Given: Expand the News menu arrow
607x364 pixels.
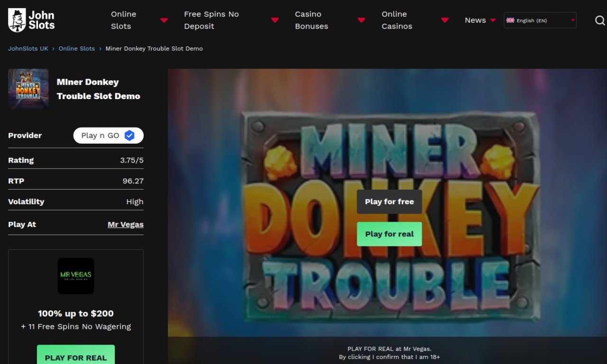Looking at the screenshot, I should pyautogui.click(x=493, y=20).
